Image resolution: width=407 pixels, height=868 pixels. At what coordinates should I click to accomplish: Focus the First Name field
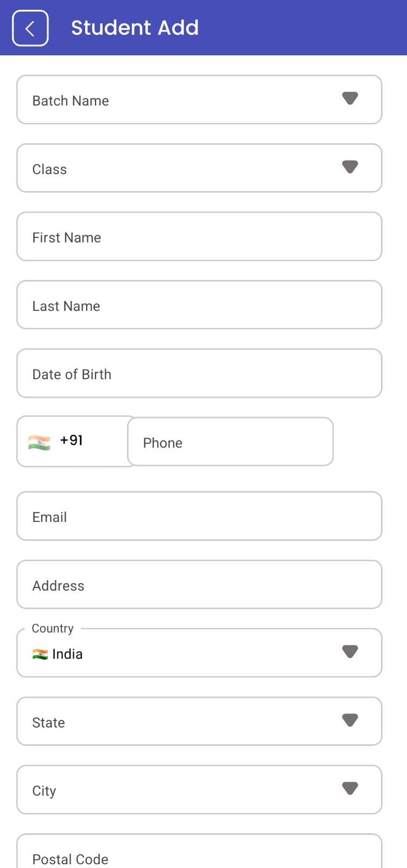tap(199, 237)
